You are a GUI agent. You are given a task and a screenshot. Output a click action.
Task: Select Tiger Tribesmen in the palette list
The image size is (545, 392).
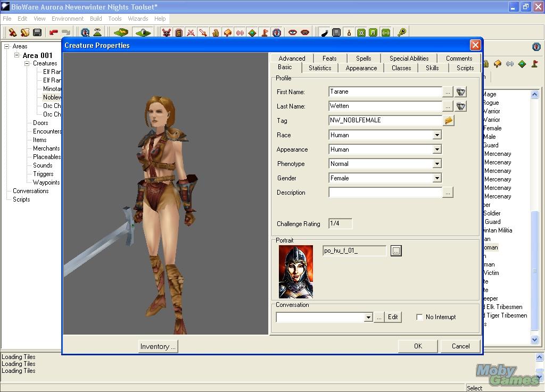click(506, 315)
